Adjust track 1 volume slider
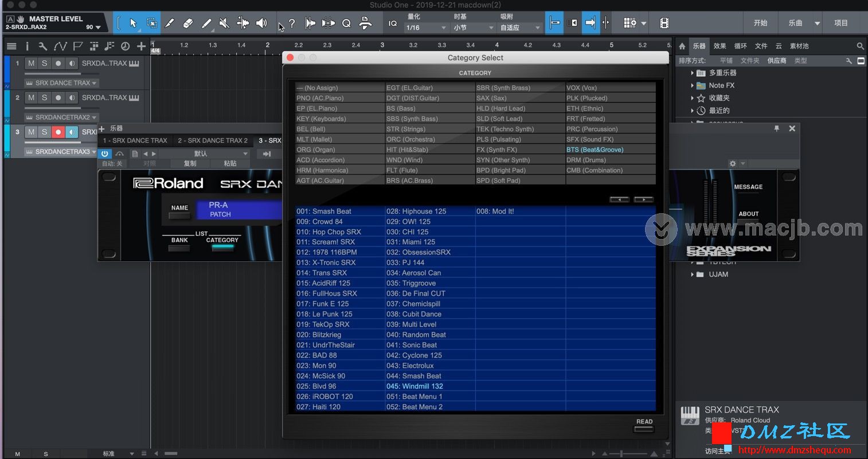Viewport: 868px width, 459px height. point(61,73)
